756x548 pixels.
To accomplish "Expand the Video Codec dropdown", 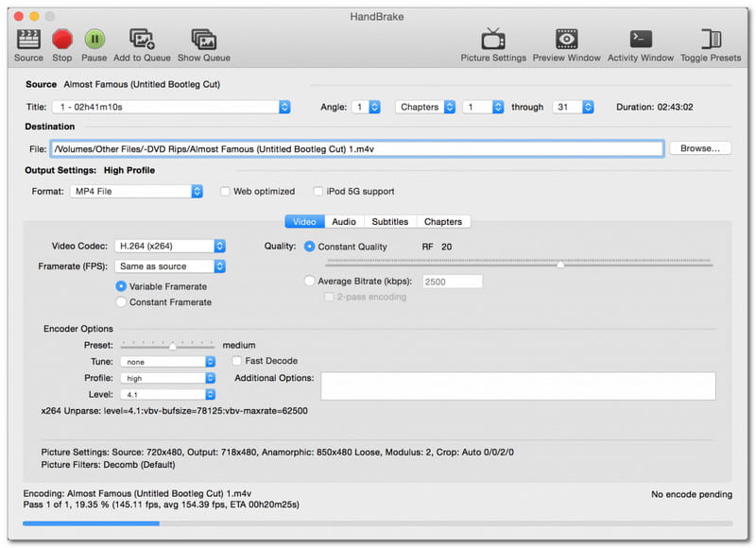I will [170, 246].
